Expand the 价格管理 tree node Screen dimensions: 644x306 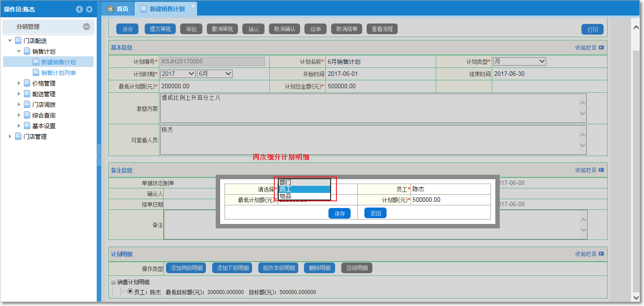coord(19,83)
